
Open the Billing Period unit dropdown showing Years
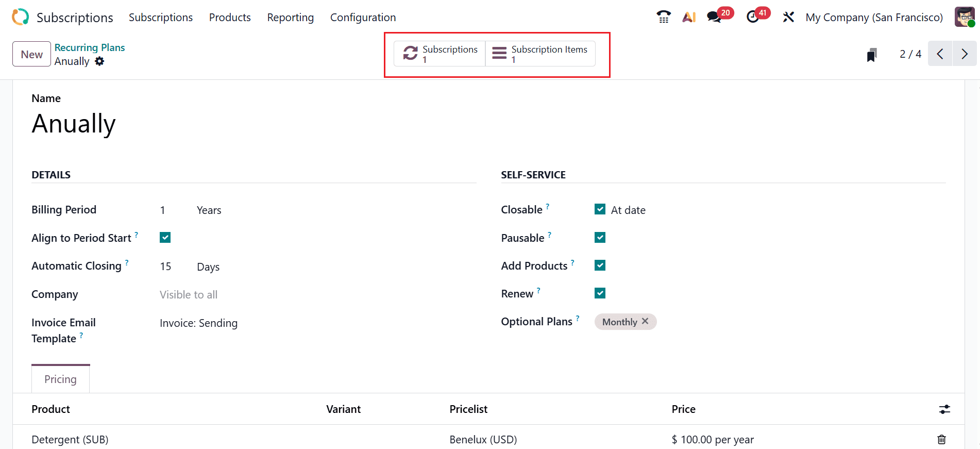click(x=209, y=210)
